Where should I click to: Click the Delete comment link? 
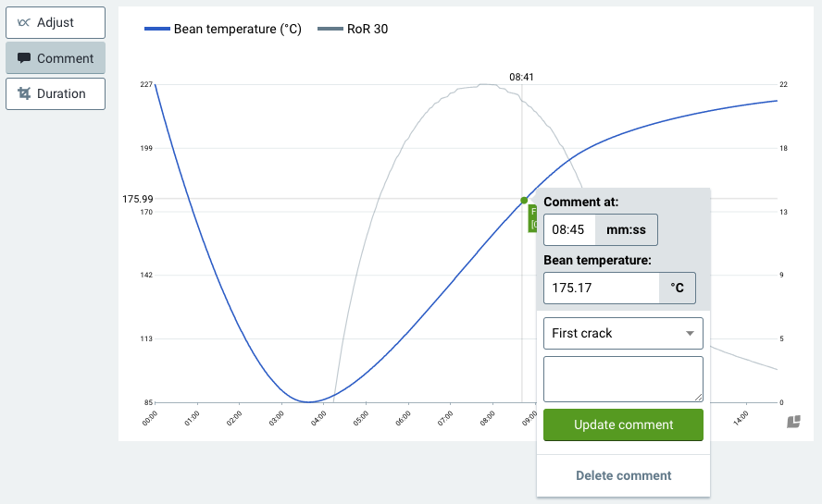point(623,475)
